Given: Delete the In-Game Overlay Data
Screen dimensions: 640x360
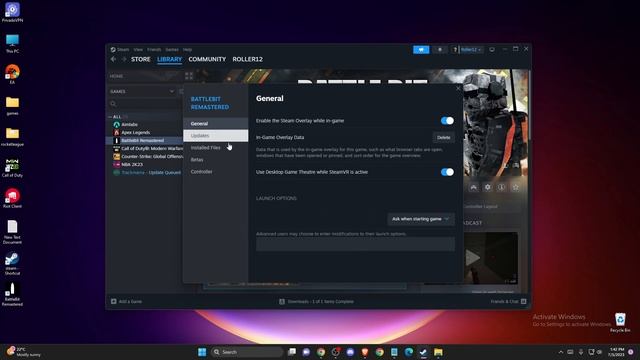Looking at the screenshot, I should pyautogui.click(x=443, y=138).
